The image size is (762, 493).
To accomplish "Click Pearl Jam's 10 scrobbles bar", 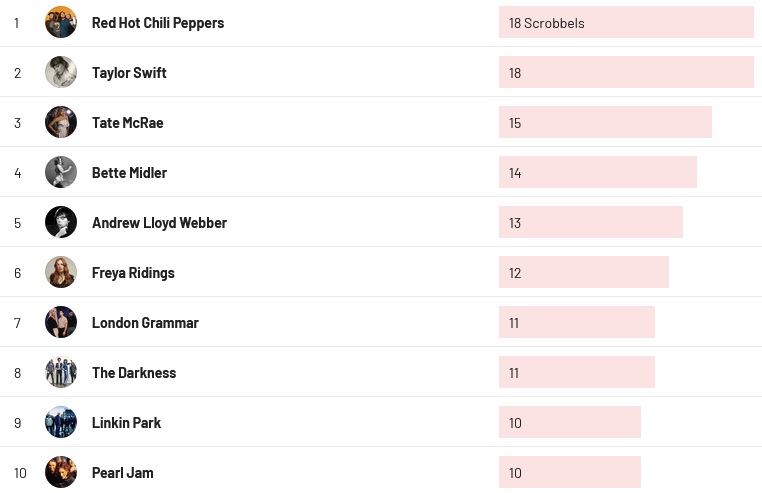I will coord(570,472).
